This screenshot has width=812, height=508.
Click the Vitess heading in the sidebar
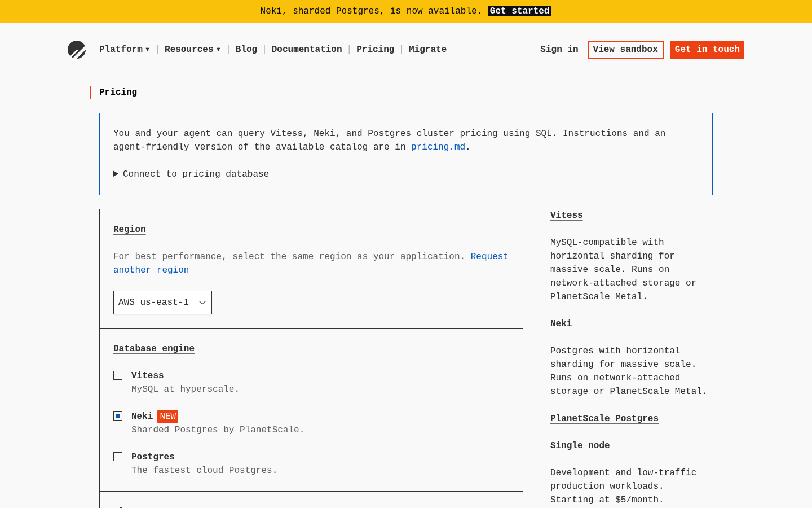point(567,215)
